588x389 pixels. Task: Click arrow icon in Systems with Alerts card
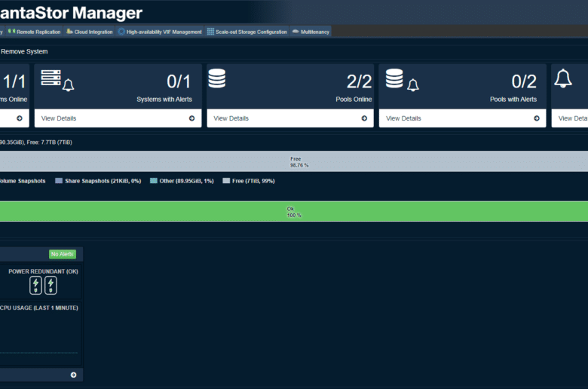(x=191, y=118)
